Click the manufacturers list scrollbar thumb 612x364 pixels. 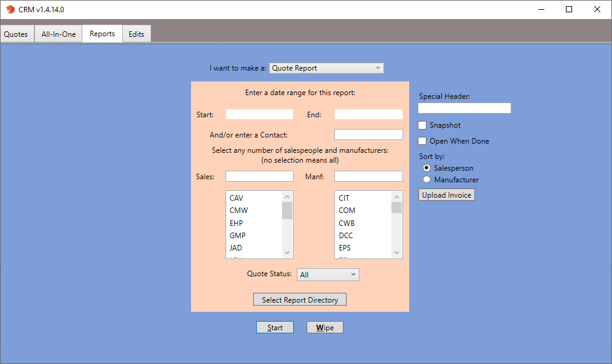coord(396,207)
